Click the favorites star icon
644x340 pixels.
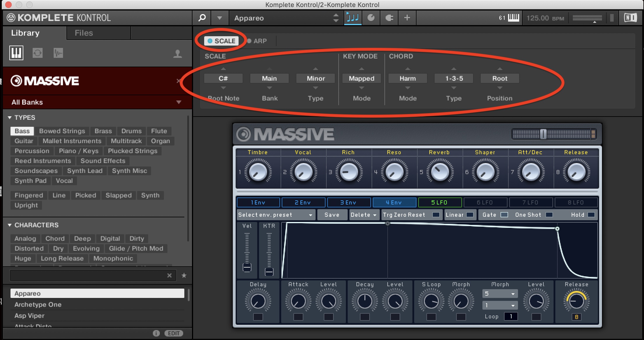[184, 275]
